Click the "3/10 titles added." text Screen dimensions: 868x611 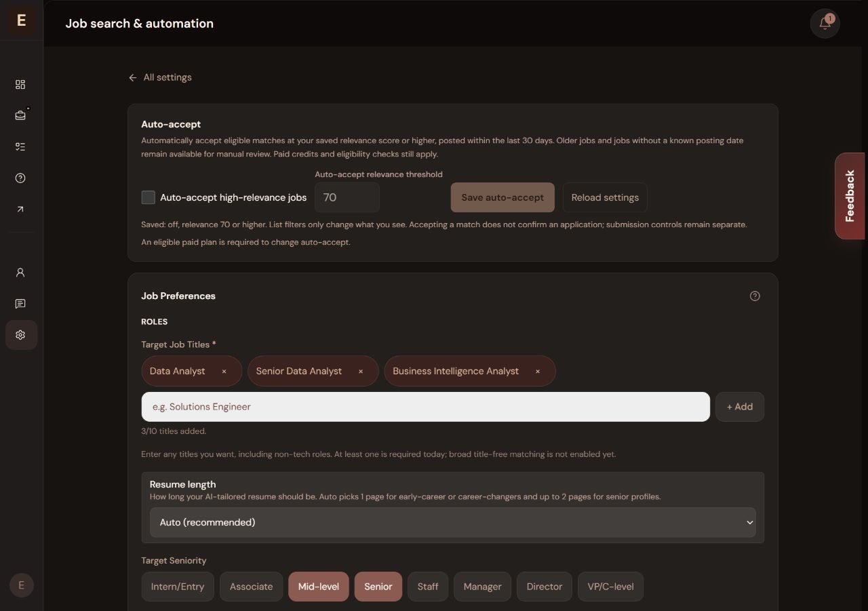pyautogui.click(x=174, y=431)
